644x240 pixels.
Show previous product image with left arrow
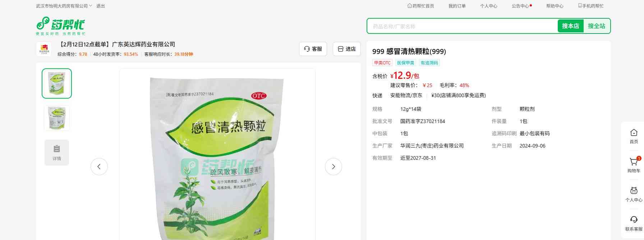click(99, 167)
